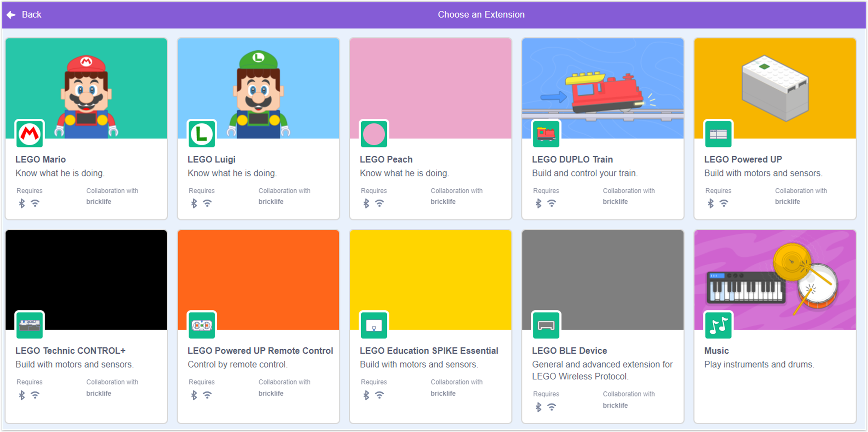Image resolution: width=868 pixels, height=432 pixels.
Task: Click the Back arrow icon
Action: point(11,15)
